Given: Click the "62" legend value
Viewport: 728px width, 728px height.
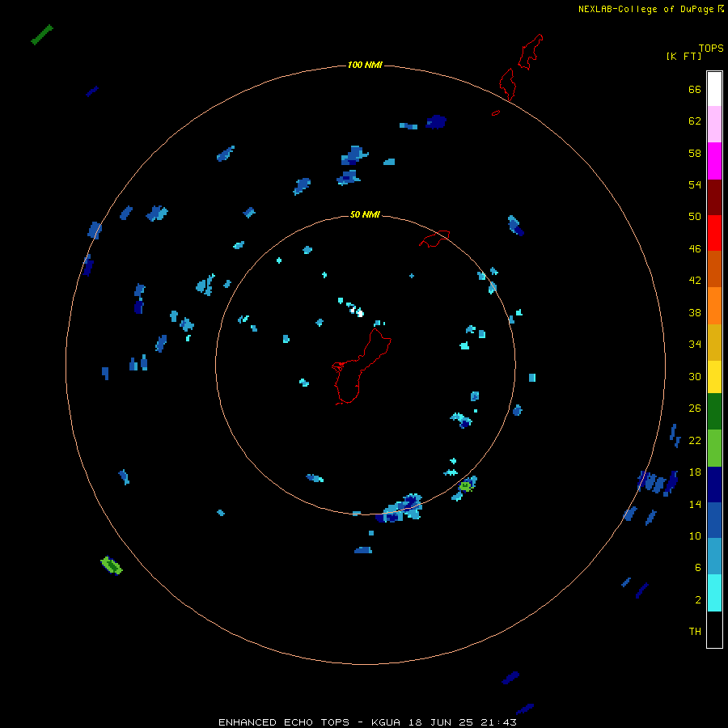Looking at the screenshot, I should (x=695, y=121).
